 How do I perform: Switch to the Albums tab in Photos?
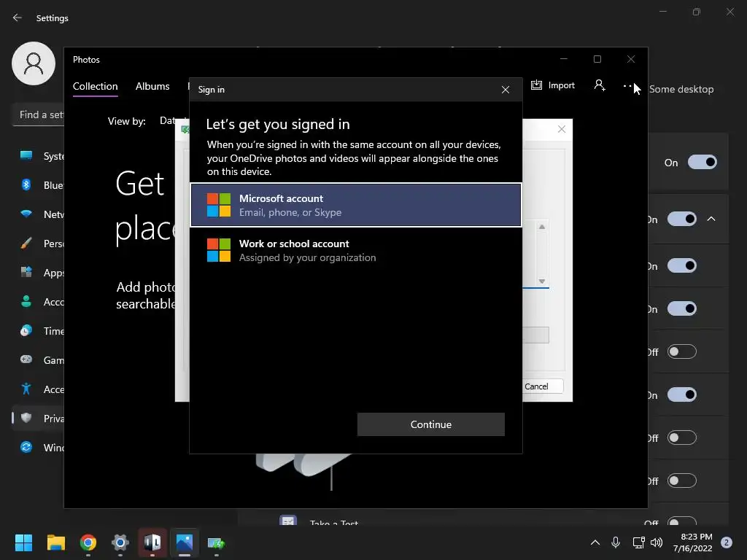tap(152, 86)
